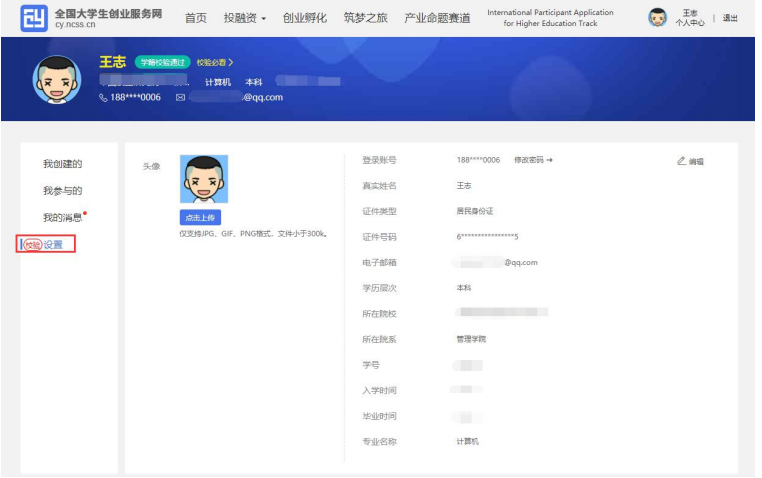Viewport: 762px width, 478px height.
Task: Click the 学籍校验通过 green badge
Action: [162, 63]
